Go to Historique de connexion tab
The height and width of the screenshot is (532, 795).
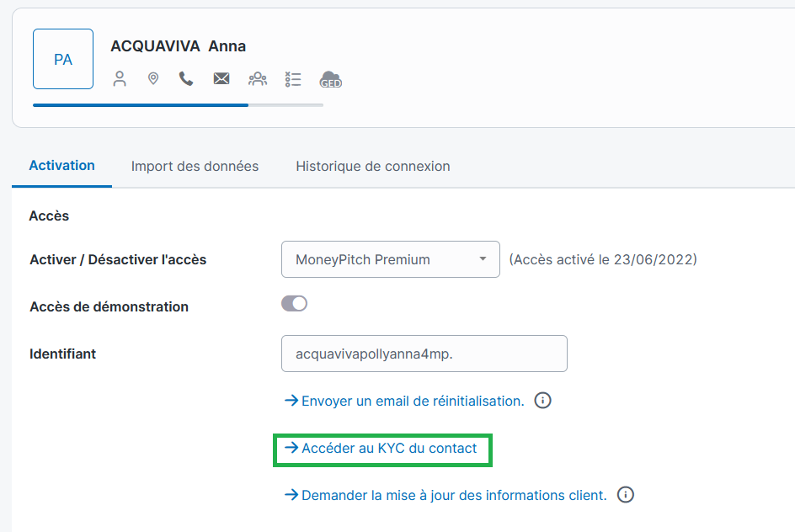(x=372, y=167)
